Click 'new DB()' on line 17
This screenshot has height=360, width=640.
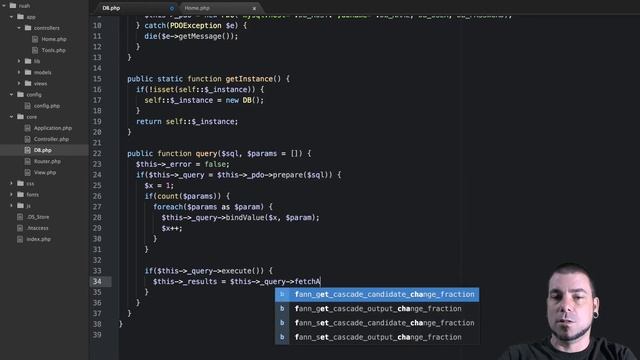pos(242,100)
